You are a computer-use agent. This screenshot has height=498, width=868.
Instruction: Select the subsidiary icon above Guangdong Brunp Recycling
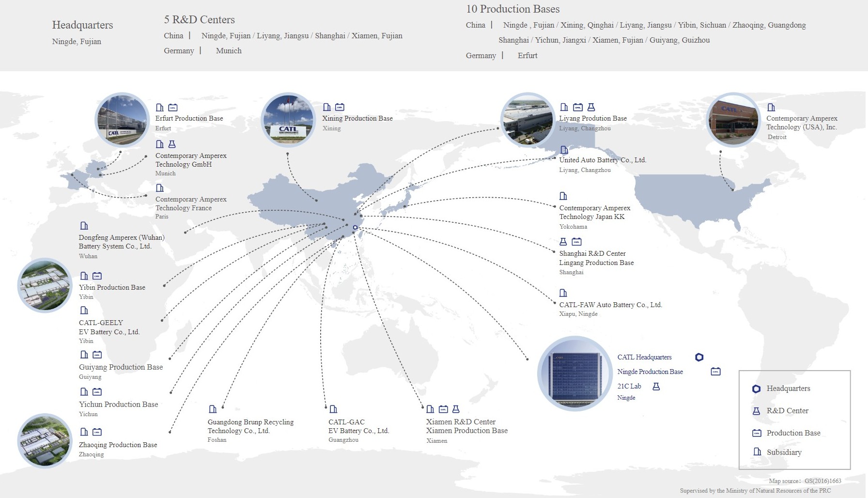(x=213, y=409)
